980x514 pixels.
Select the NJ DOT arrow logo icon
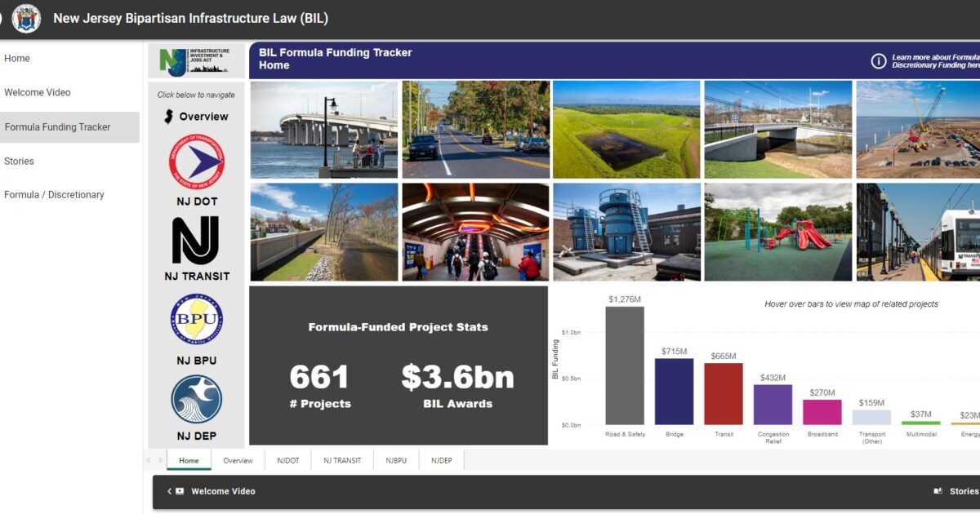coord(196,161)
